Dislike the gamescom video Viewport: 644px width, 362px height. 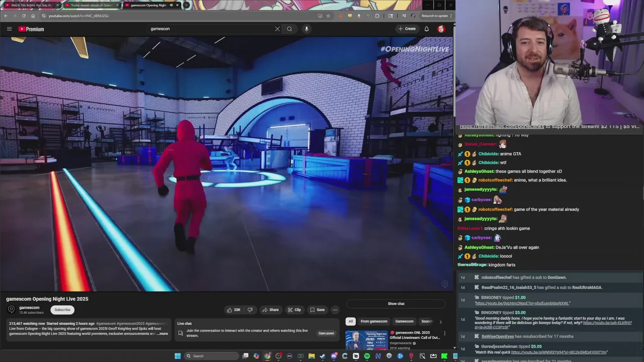coord(250,310)
